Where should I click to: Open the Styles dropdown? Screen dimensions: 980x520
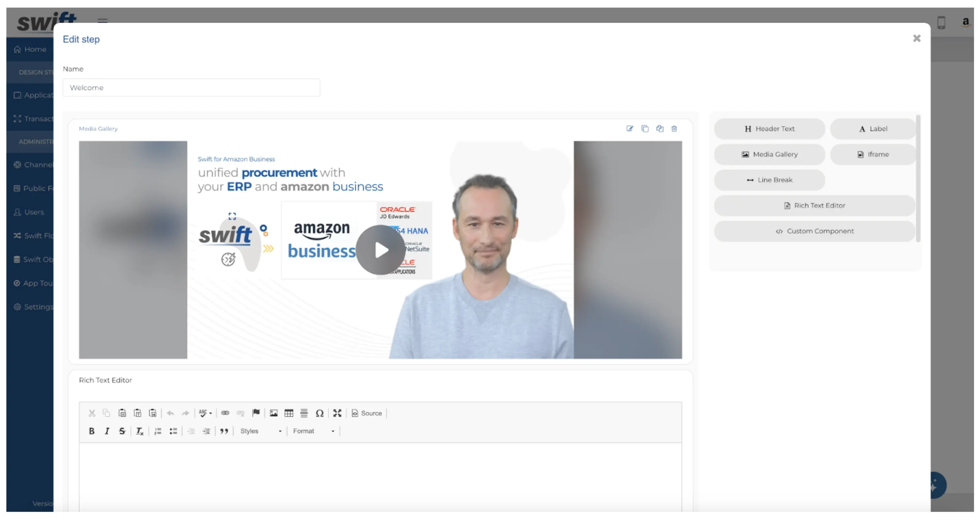point(261,431)
